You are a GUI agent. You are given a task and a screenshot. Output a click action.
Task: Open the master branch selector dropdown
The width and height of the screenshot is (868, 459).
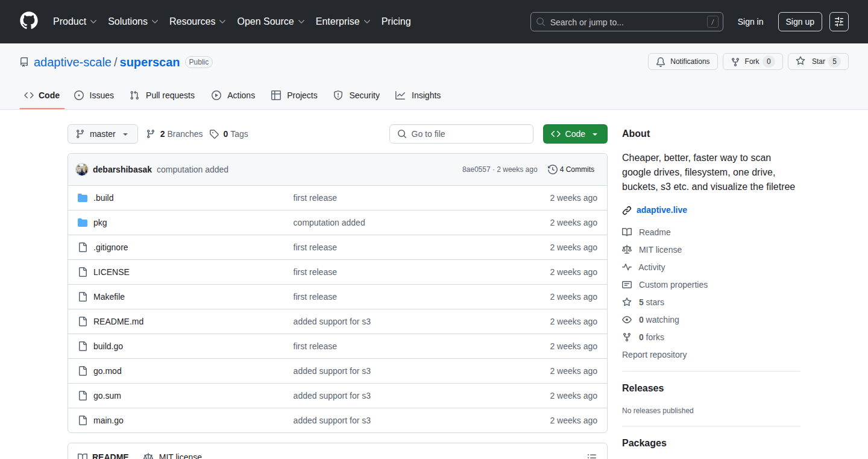click(x=102, y=134)
